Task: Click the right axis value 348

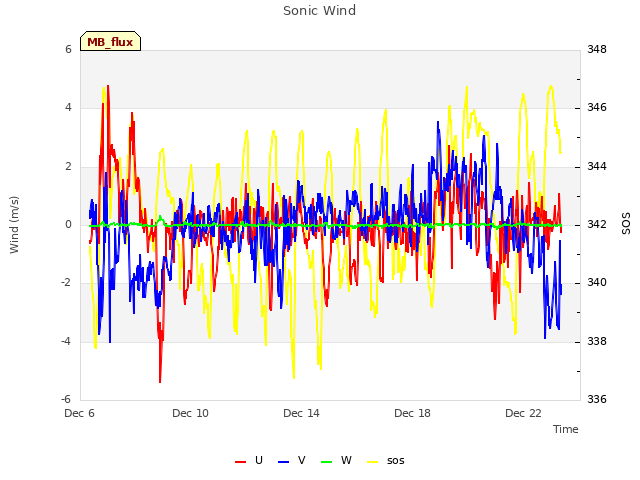Action: (x=597, y=49)
